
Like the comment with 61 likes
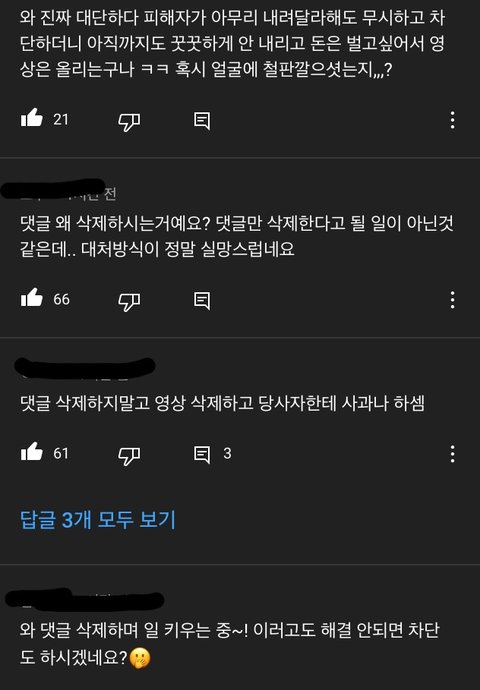pyautogui.click(x=32, y=452)
